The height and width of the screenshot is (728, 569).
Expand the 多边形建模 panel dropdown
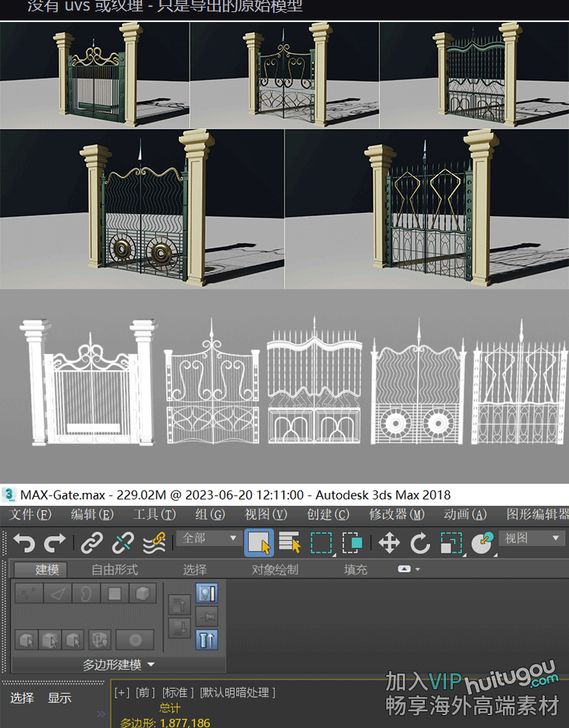click(x=118, y=665)
